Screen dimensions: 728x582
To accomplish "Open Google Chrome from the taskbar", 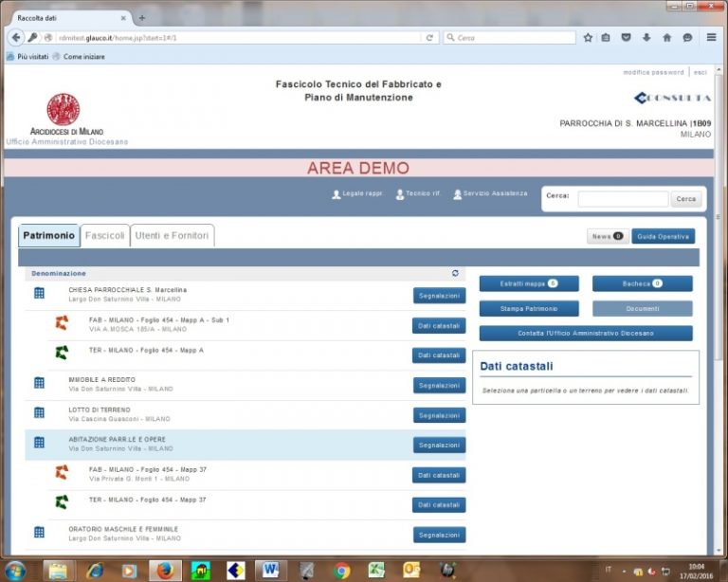I will coord(342,570).
